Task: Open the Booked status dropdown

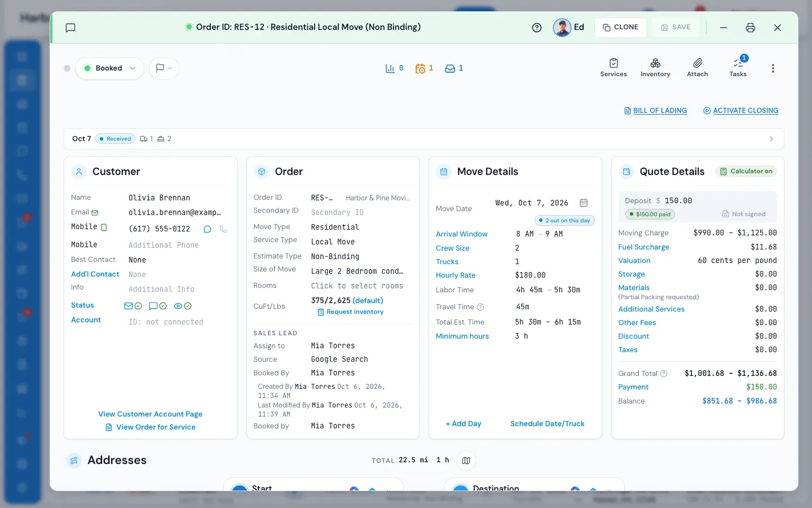Action: coord(109,68)
